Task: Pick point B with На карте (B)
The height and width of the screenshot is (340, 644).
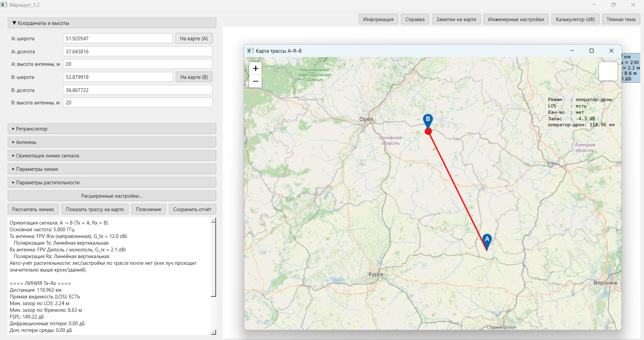Action: click(194, 77)
